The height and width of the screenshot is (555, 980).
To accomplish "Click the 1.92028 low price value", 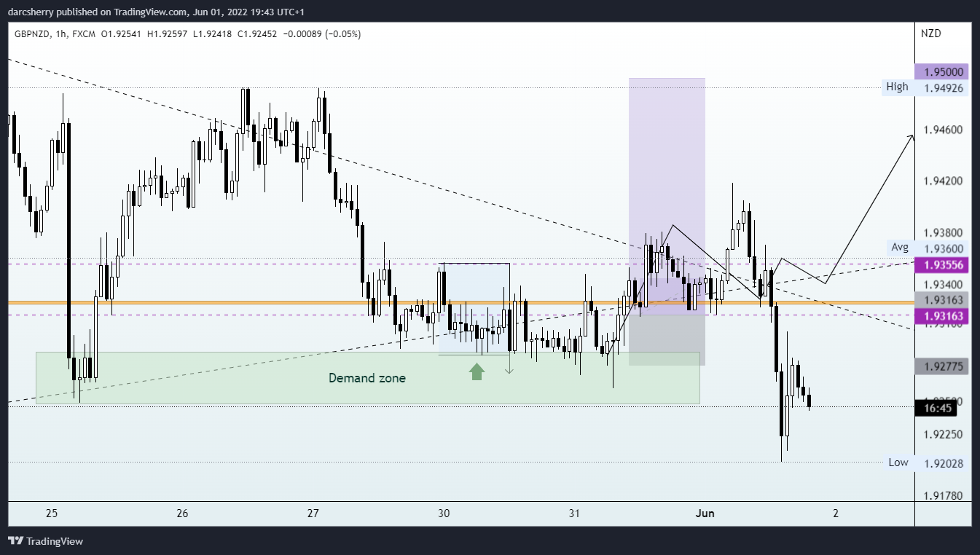I will click(944, 463).
